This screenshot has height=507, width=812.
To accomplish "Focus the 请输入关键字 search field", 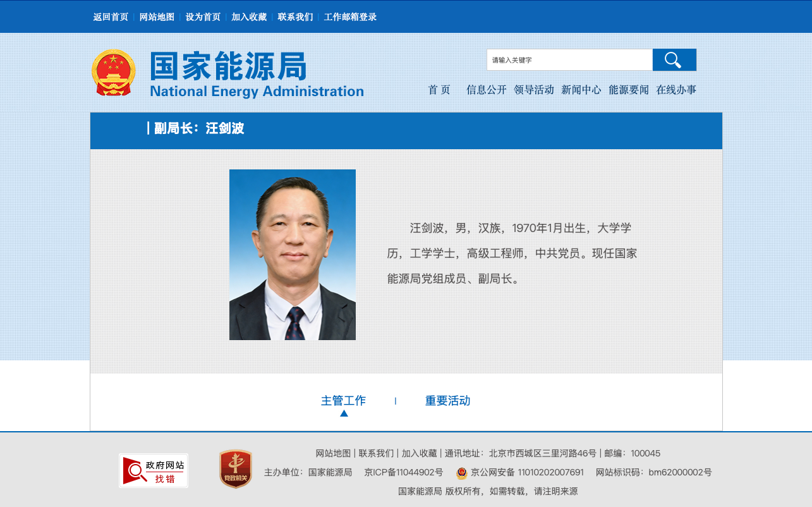I will [569, 60].
